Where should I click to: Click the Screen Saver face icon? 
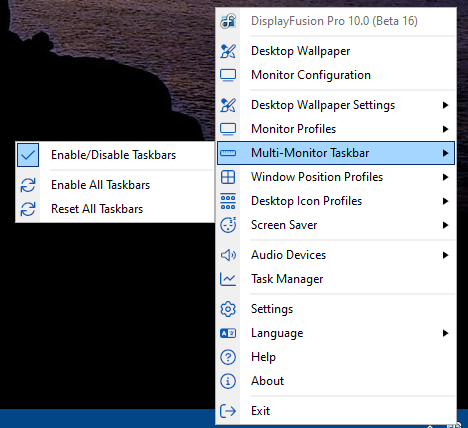(x=228, y=225)
